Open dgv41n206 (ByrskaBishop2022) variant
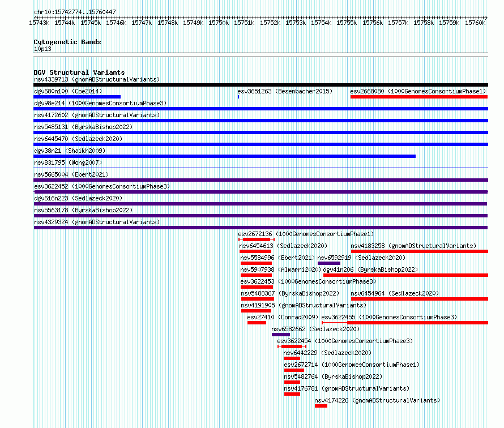The image size is (504, 428). click(x=370, y=269)
